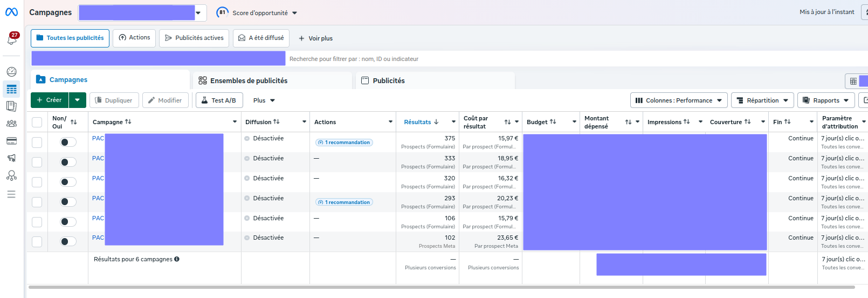The width and height of the screenshot is (868, 298).
Task: Select checkbox for the 102 results campaign row
Action: (37, 241)
